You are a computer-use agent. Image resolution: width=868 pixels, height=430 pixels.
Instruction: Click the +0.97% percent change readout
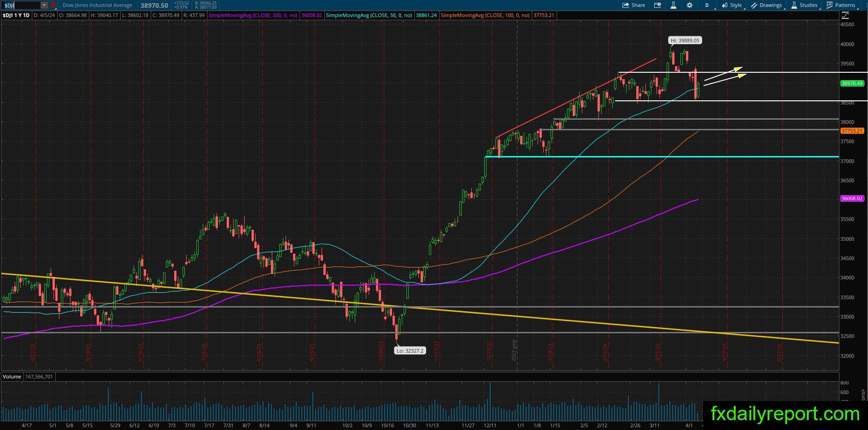(x=182, y=7)
